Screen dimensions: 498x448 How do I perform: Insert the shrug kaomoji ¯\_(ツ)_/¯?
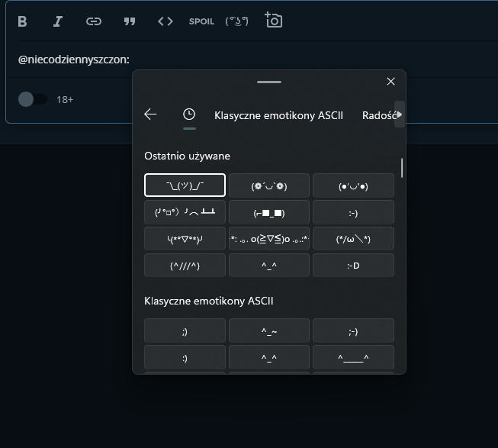[185, 185]
